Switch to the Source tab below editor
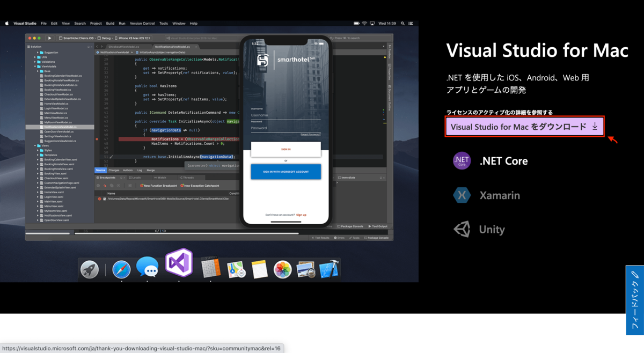This screenshot has height=353, width=644. (100, 170)
